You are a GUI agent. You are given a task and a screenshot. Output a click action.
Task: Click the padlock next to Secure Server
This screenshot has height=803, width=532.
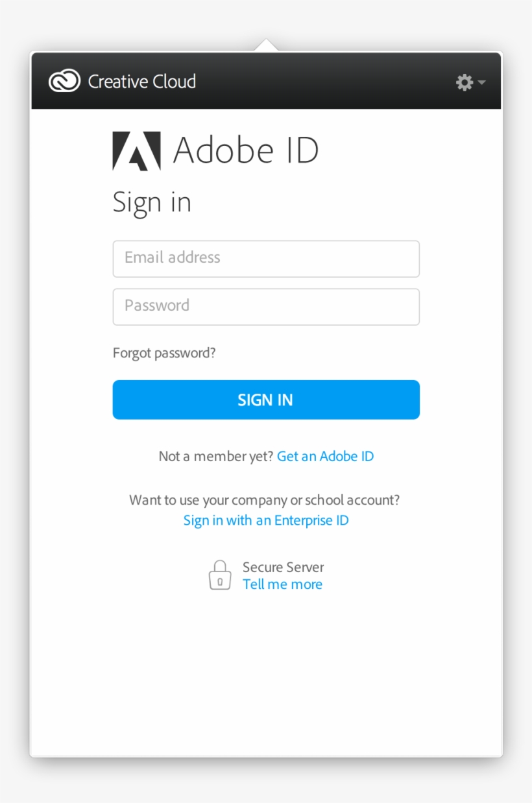pyautogui.click(x=220, y=575)
